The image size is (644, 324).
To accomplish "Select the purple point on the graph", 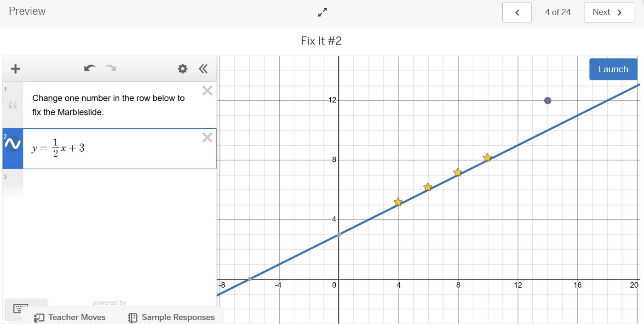I will pos(547,100).
